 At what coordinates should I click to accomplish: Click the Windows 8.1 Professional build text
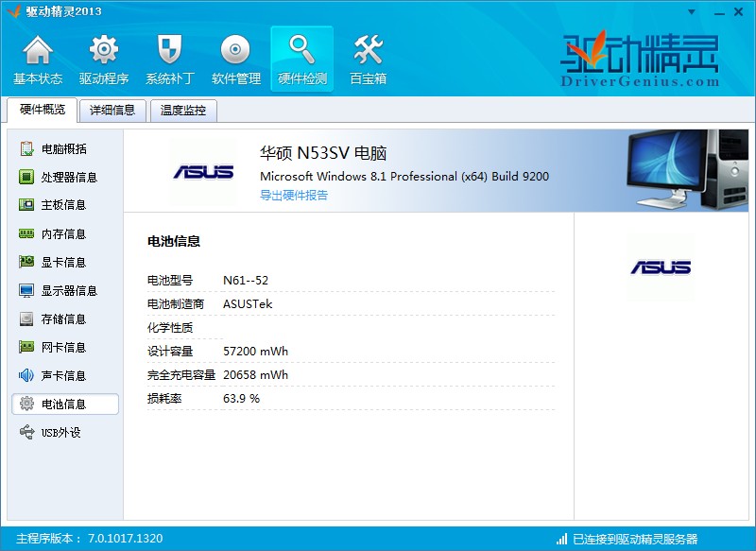coord(404,177)
